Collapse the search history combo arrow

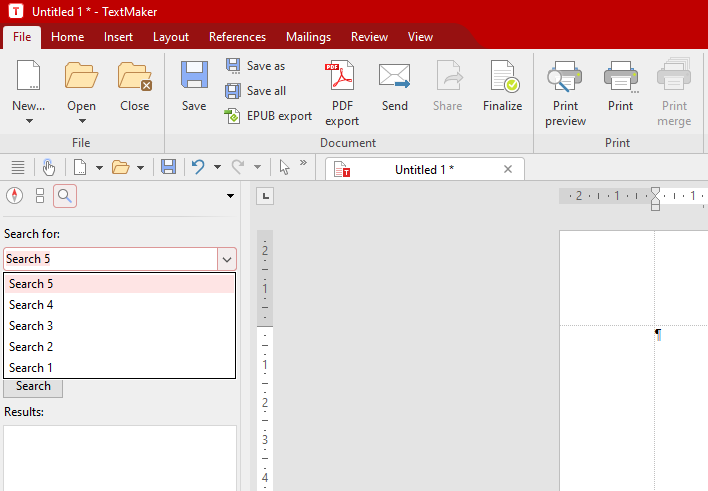pos(227,259)
